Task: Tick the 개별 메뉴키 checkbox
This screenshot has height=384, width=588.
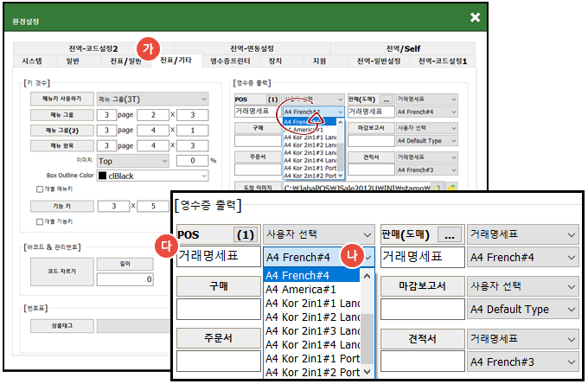Action: click(40, 189)
